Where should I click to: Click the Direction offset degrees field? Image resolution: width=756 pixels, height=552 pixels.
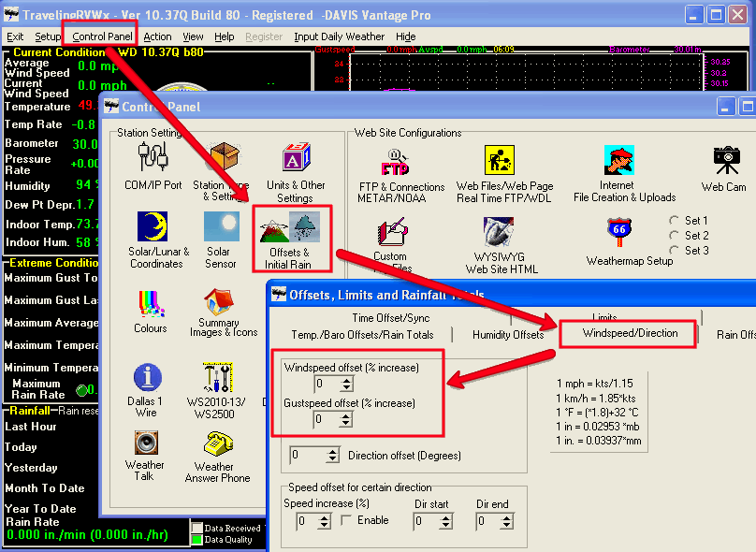(308, 455)
